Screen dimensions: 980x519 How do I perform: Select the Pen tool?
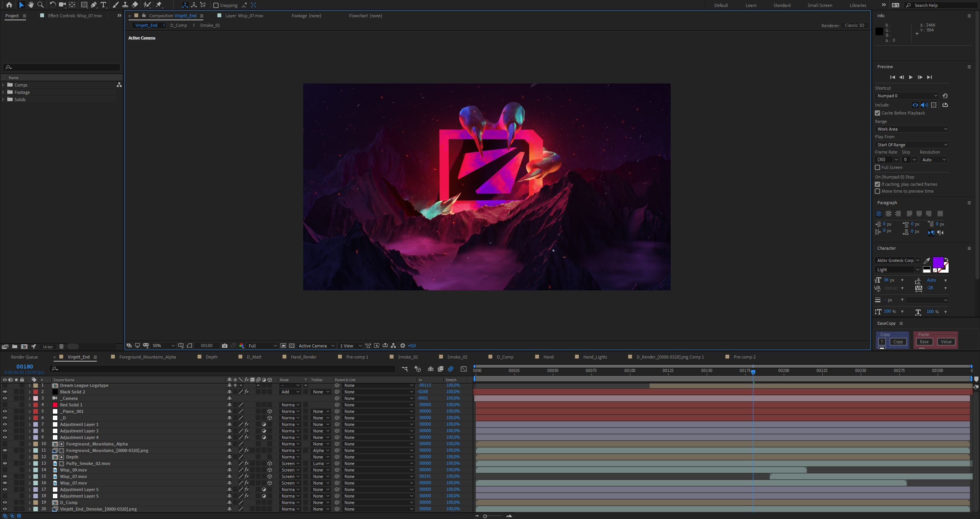94,5
